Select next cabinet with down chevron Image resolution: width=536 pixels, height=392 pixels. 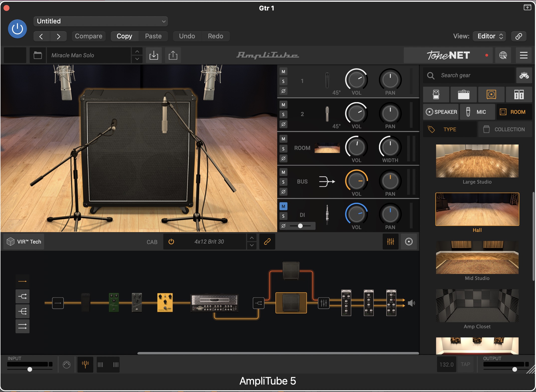coord(252,245)
